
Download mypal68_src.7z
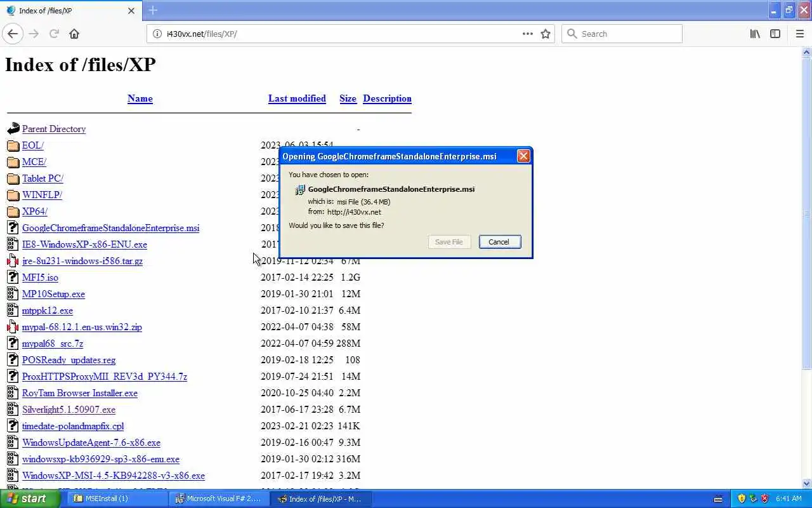[53, 344]
